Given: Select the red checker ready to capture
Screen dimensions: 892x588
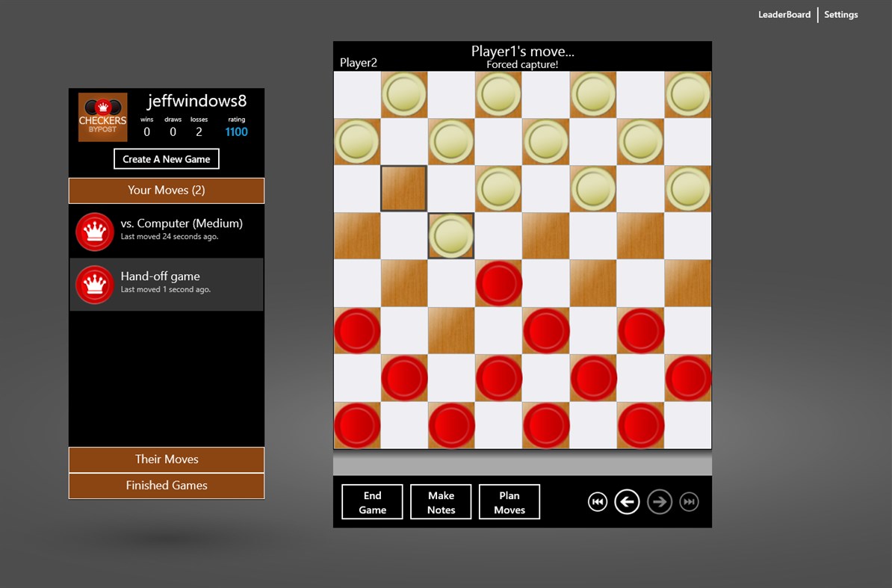Looking at the screenshot, I should pyautogui.click(x=498, y=283).
